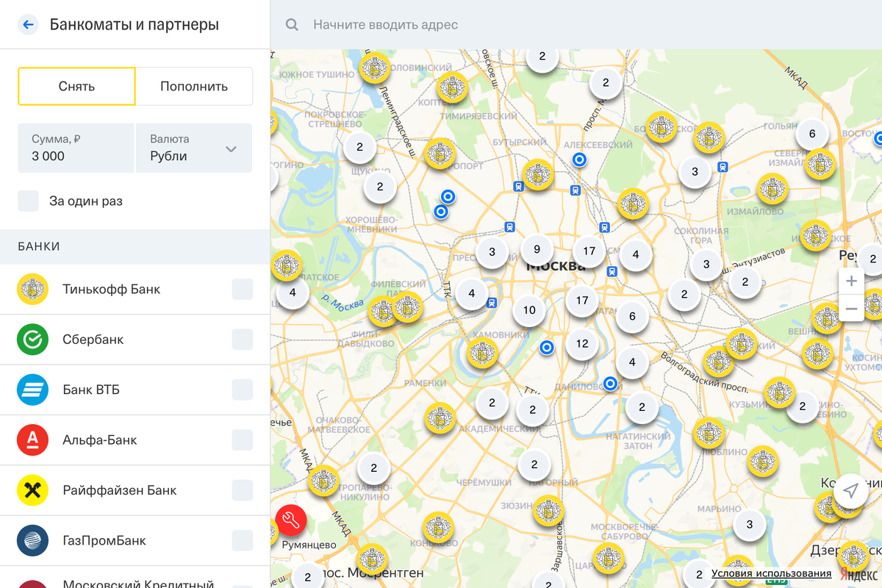This screenshot has height=588, width=882.
Task: Select Tinkoff ATM pin near Хамовники
Action: pyautogui.click(x=482, y=354)
